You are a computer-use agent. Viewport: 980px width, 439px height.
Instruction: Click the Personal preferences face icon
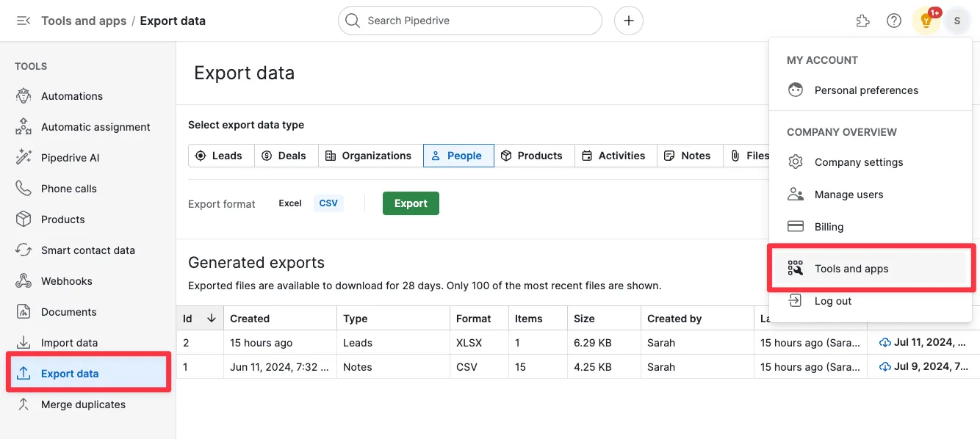point(796,90)
